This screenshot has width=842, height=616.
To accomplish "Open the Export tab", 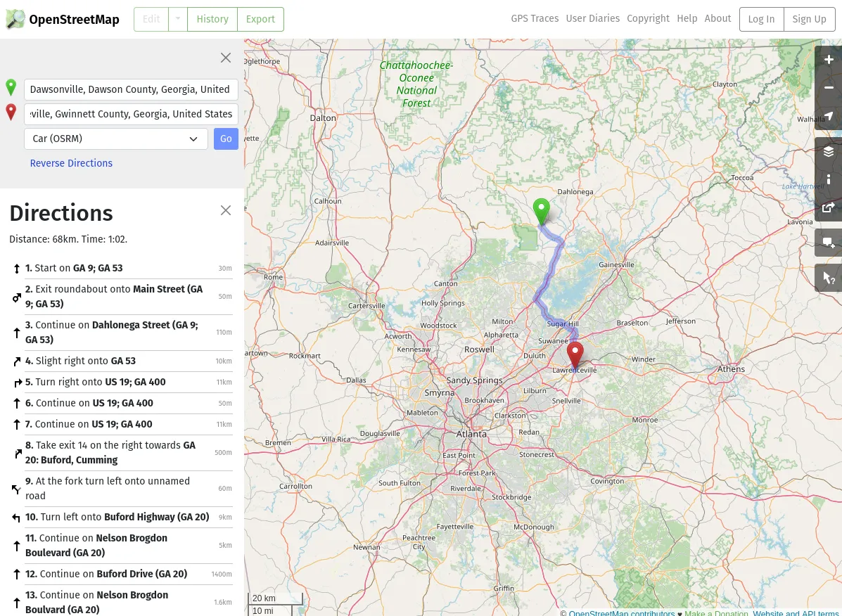I will point(260,20).
